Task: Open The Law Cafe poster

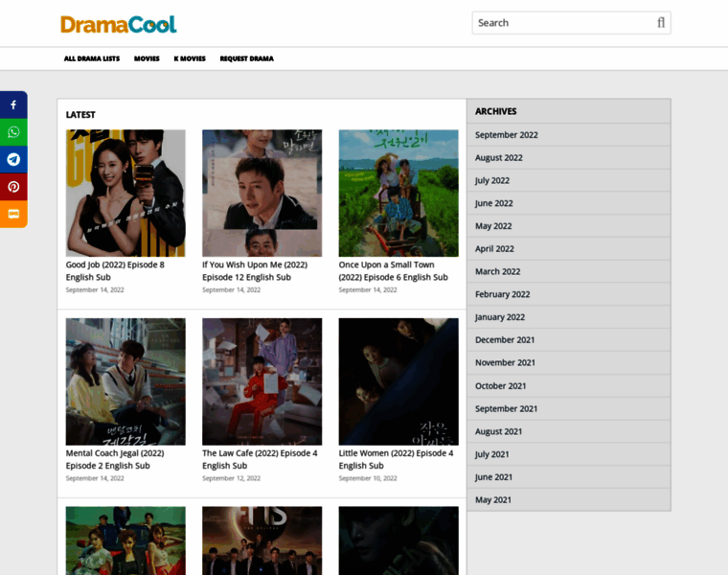Action: [x=262, y=381]
